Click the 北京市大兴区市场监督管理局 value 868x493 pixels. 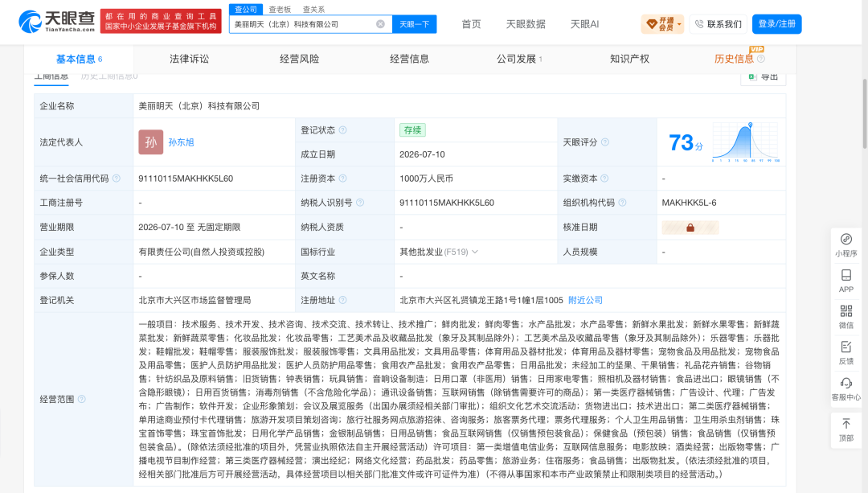[x=194, y=300]
